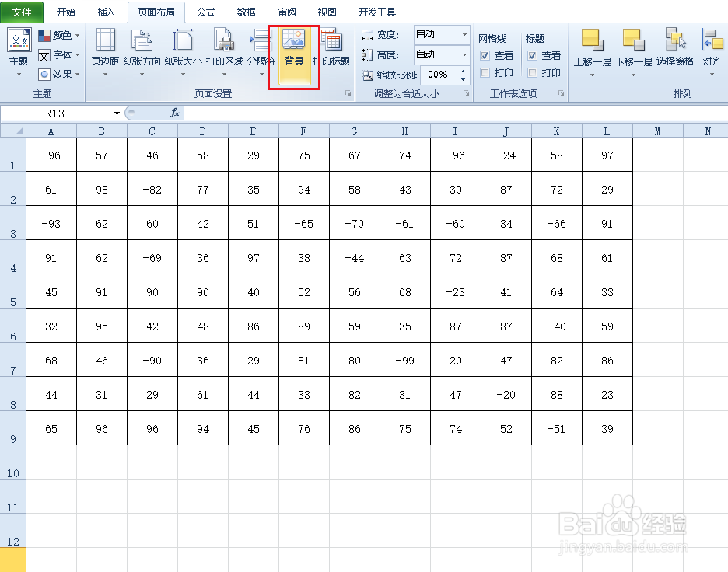Switch to the 开发工具 developer tab
The width and height of the screenshot is (728, 572).
pyautogui.click(x=376, y=12)
